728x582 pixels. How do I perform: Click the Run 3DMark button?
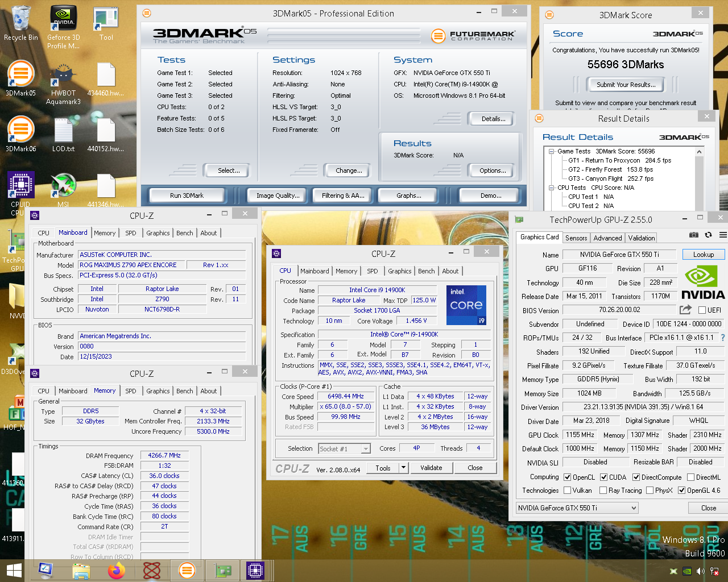(187, 196)
